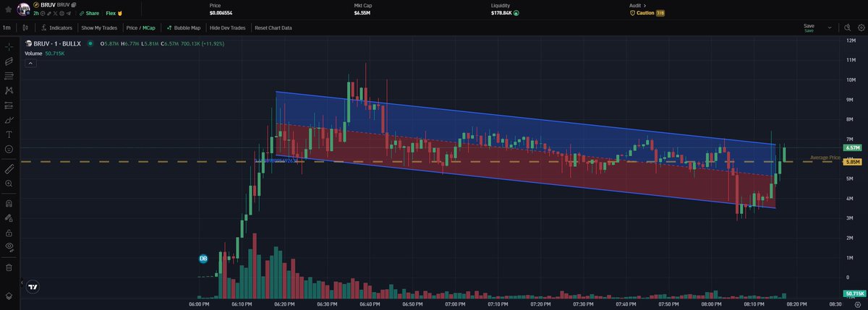Click BRUV · 1 · BULLX symbol title
The image size is (868, 310).
56,43
